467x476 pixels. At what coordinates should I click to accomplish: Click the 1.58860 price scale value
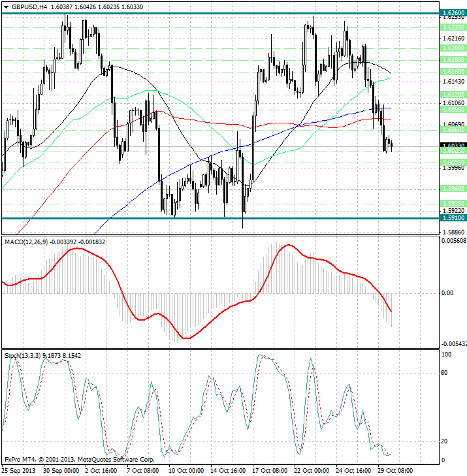454,232
